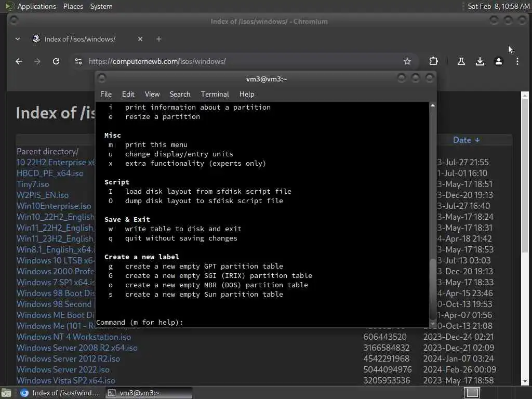The height and width of the screenshot is (399, 532).
Task: Open Chromium extensions puzzle icon
Action: pyautogui.click(x=433, y=61)
